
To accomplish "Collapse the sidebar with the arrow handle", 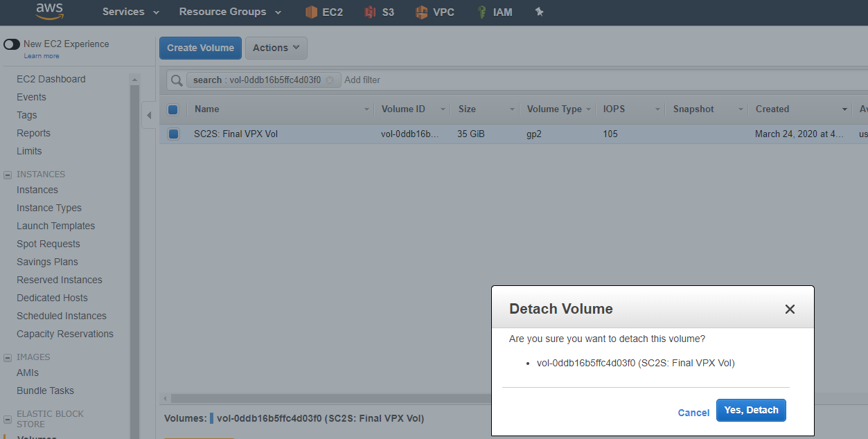I will tap(149, 115).
